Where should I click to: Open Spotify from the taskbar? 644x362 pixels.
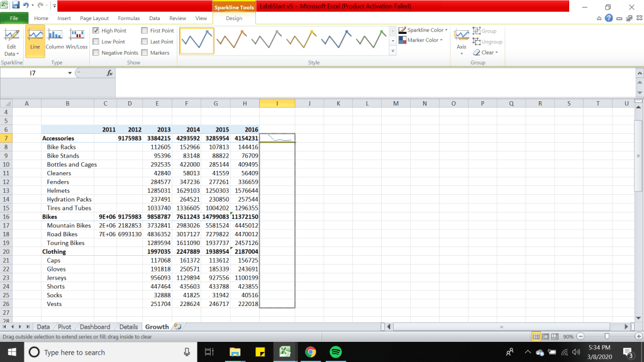pos(335,352)
